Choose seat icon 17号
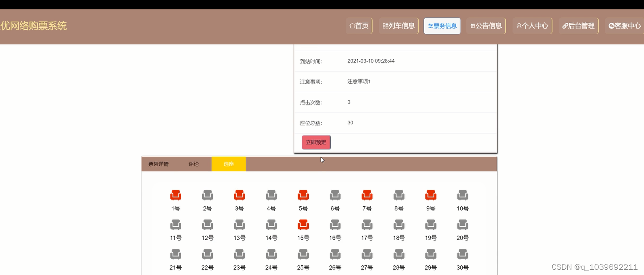 click(x=367, y=225)
